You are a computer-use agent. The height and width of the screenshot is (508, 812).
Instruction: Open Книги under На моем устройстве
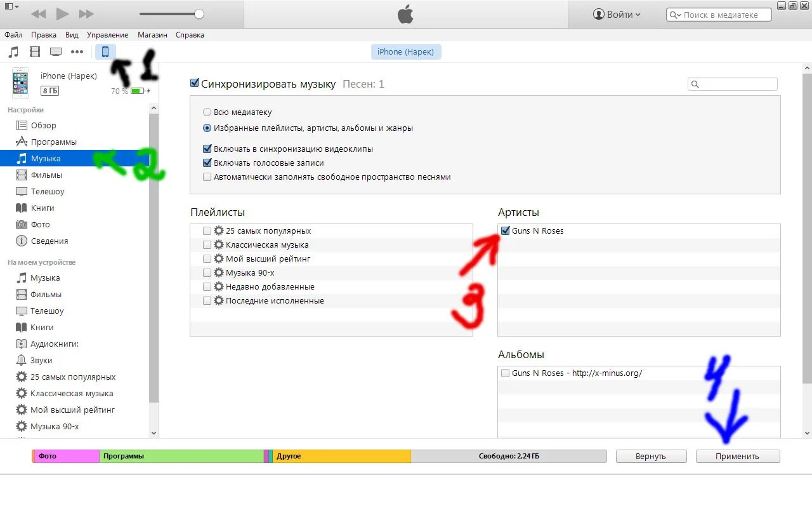tap(75, 327)
